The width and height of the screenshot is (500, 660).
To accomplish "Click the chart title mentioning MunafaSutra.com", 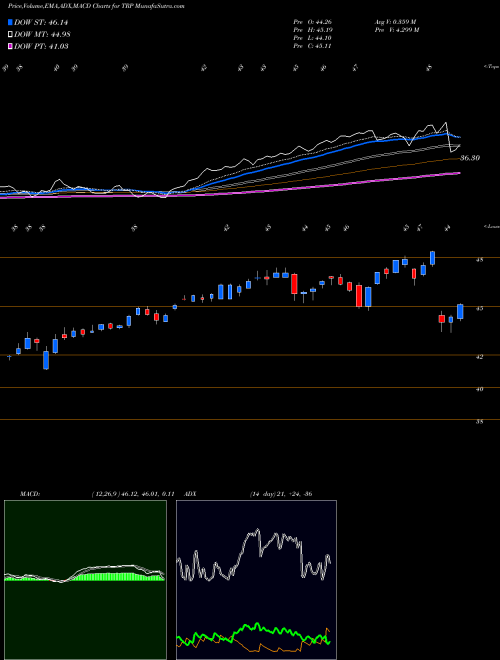I will pos(96,6).
